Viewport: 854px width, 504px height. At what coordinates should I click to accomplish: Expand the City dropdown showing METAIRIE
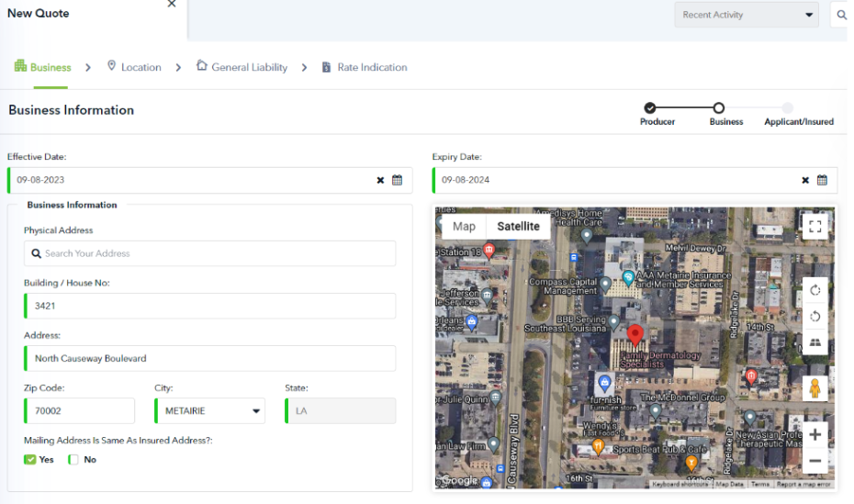(209, 411)
